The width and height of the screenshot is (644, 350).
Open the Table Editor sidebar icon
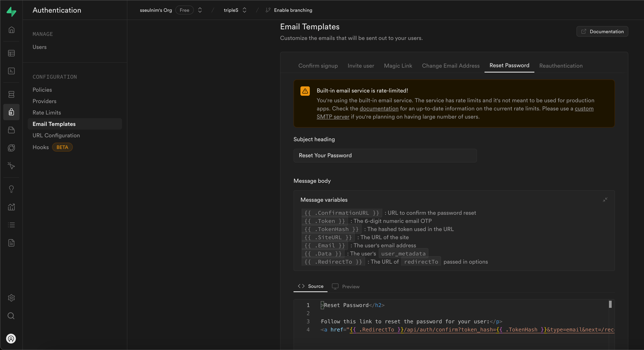coord(11,53)
